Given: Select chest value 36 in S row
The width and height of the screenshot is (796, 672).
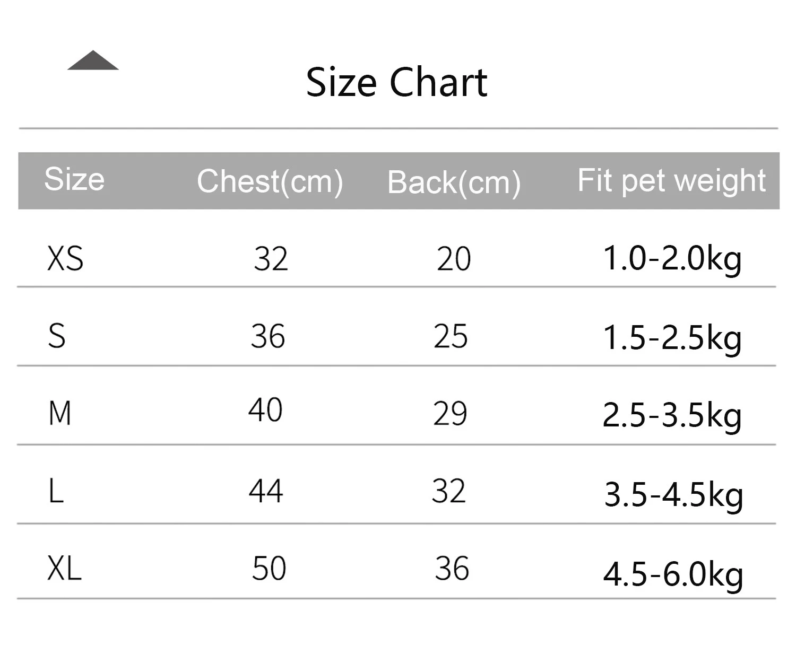Looking at the screenshot, I should 267,336.
